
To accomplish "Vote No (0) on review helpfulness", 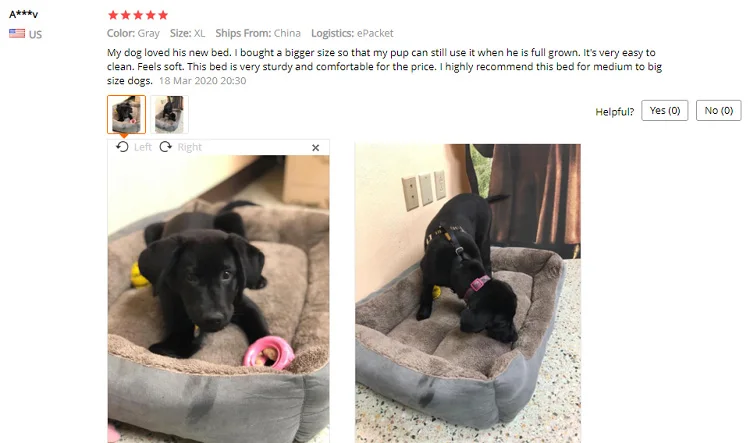I will coord(719,111).
